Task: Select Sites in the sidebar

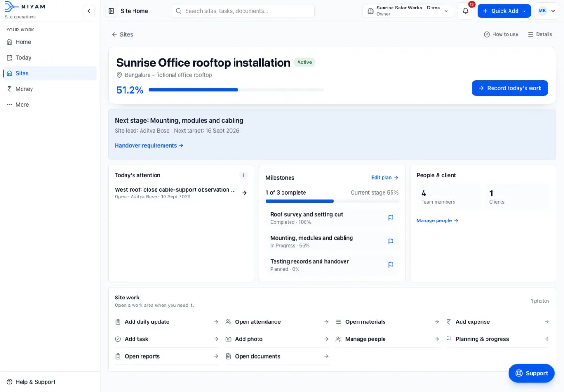Action: click(x=50, y=73)
